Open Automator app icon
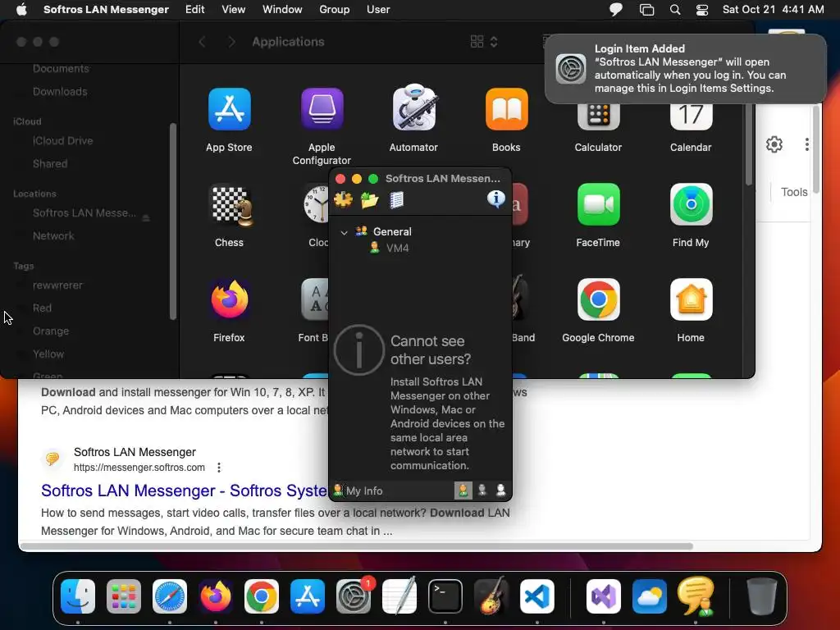 pos(413,108)
